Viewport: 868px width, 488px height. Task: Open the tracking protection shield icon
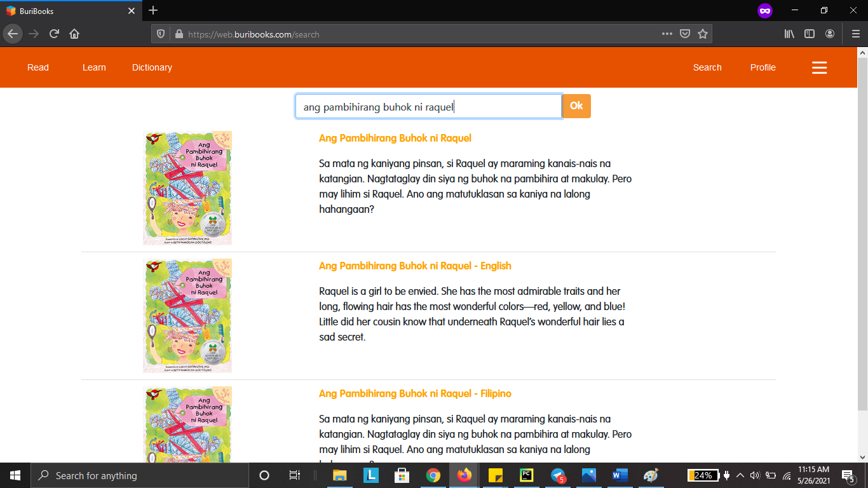point(161,34)
